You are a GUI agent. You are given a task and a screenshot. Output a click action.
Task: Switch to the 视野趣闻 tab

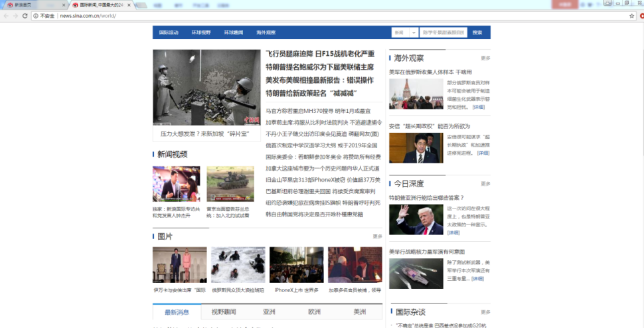click(224, 312)
